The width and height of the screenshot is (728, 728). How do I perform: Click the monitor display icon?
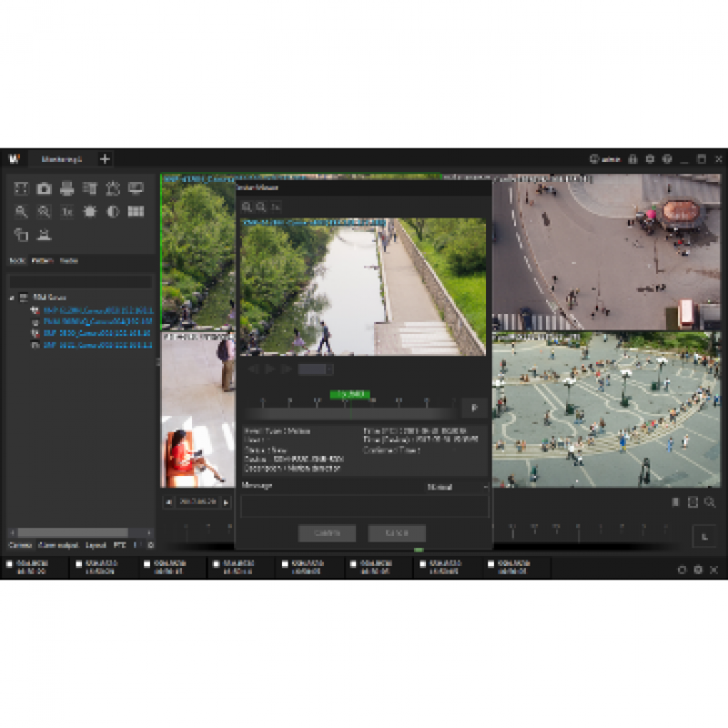(x=136, y=188)
